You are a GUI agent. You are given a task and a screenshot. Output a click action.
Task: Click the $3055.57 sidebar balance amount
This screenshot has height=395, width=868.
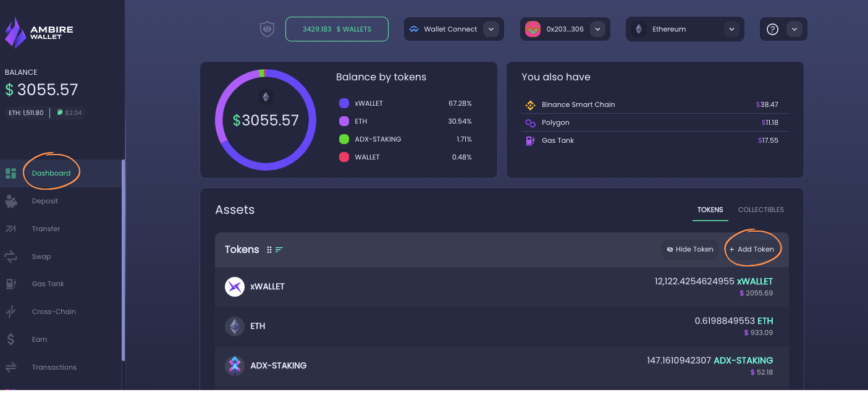(x=41, y=90)
